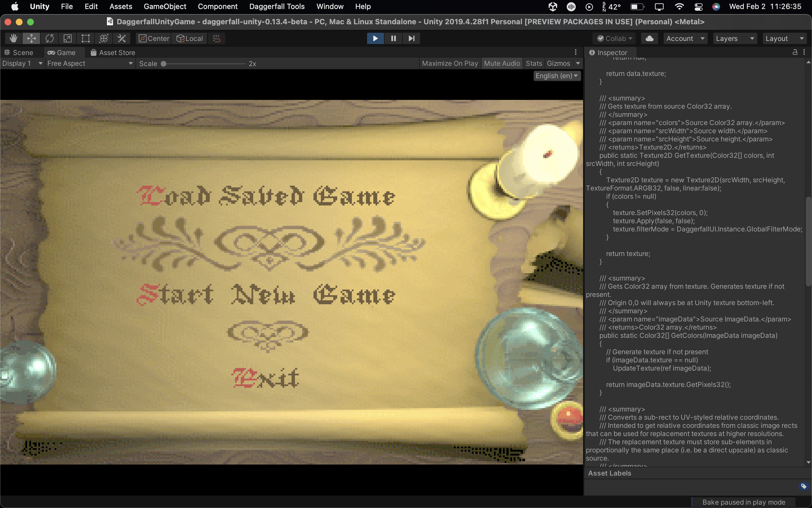Select the Move tool
The height and width of the screenshot is (508, 812).
tap(31, 38)
